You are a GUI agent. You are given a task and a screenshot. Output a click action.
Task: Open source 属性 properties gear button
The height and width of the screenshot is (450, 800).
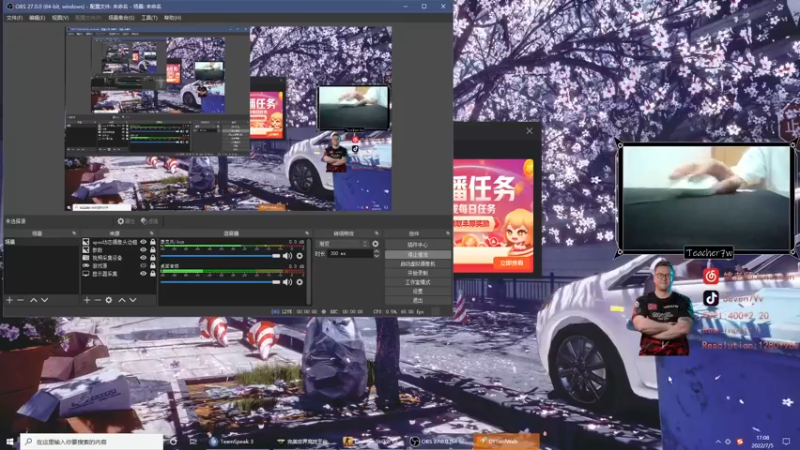(126, 221)
